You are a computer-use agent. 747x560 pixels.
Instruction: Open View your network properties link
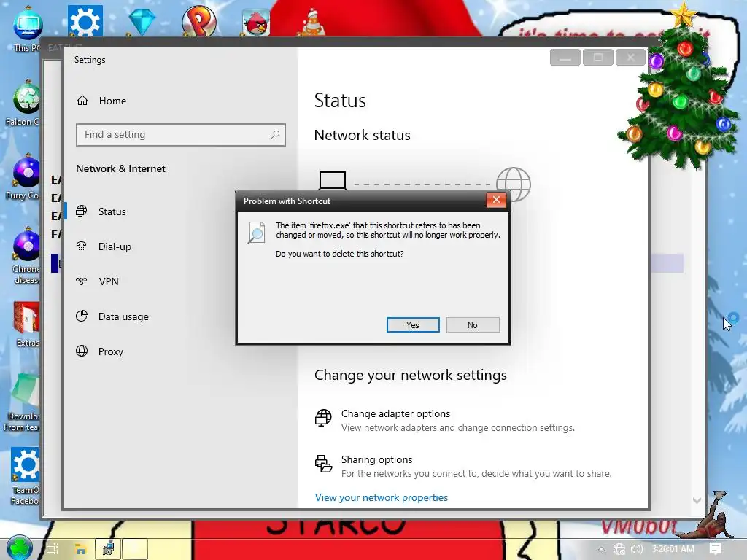click(x=381, y=497)
